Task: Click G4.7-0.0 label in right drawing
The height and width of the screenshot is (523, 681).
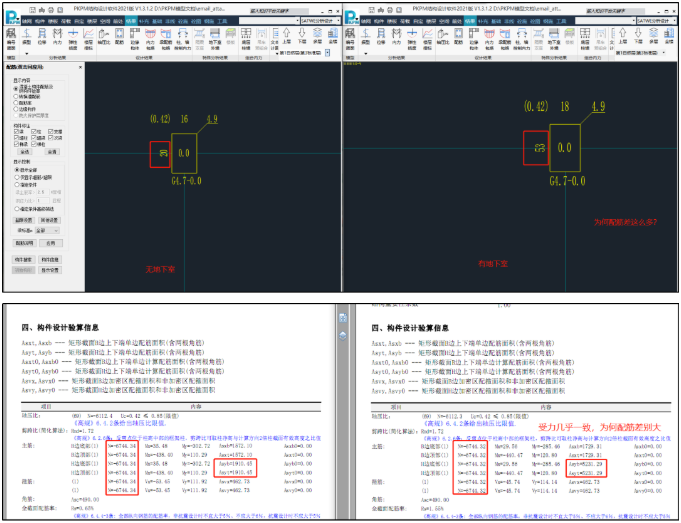Action: pos(567,181)
